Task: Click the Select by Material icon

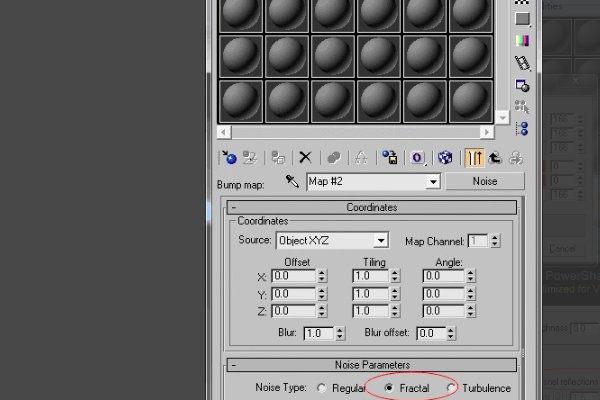Action: (x=522, y=107)
